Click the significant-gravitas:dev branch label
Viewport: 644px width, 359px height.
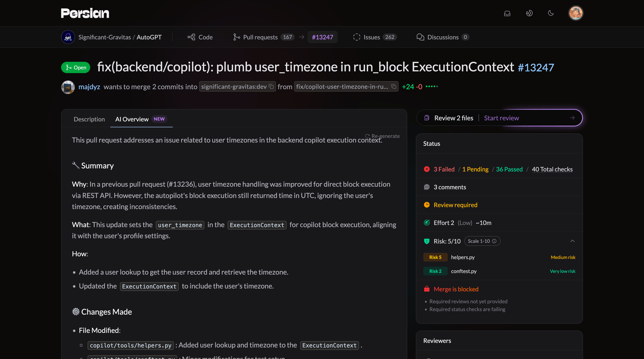(234, 87)
